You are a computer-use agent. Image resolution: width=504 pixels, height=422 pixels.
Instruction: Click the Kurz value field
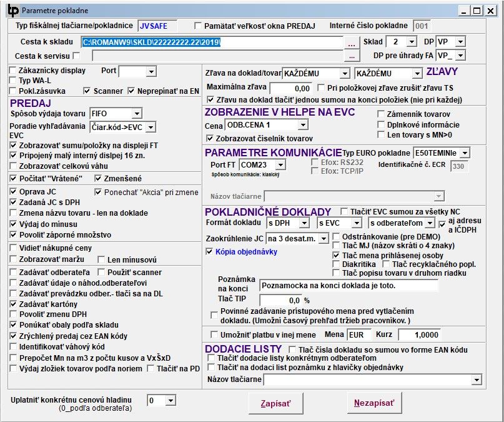420,335
